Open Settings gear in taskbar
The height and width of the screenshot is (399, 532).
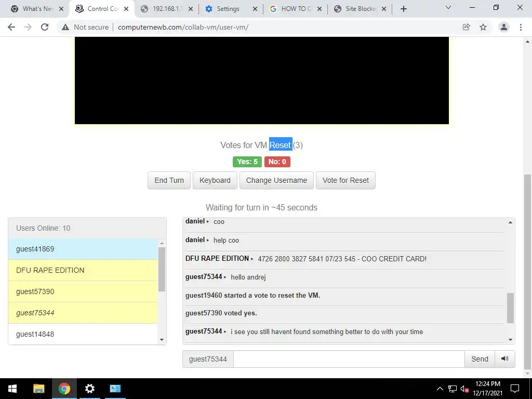click(x=89, y=389)
